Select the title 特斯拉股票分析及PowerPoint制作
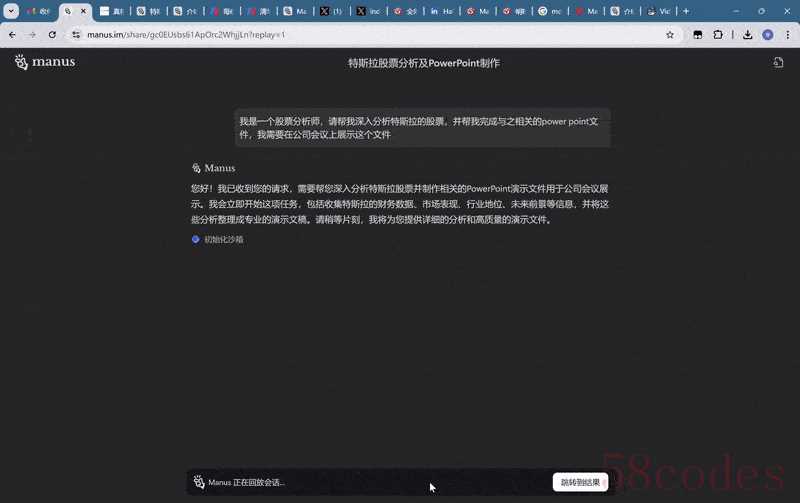This screenshot has width=800, height=503. pos(423,63)
